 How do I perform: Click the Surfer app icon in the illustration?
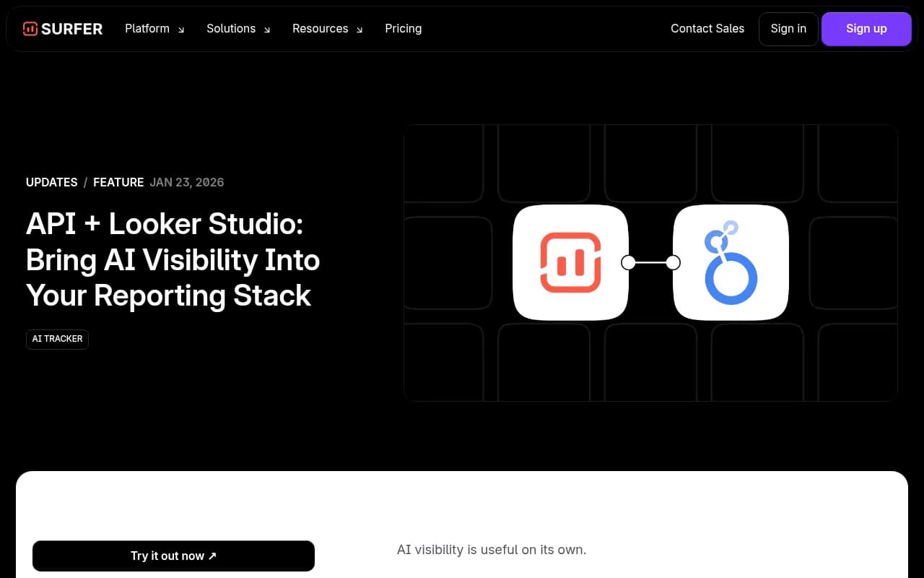click(x=570, y=262)
